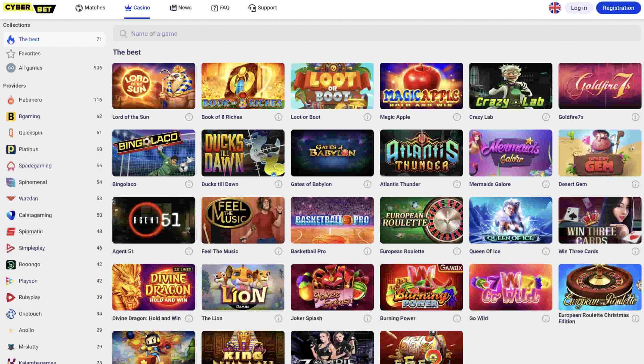The width and height of the screenshot is (644, 364).
Task: Filter by Apollo provider
Action: click(54, 330)
